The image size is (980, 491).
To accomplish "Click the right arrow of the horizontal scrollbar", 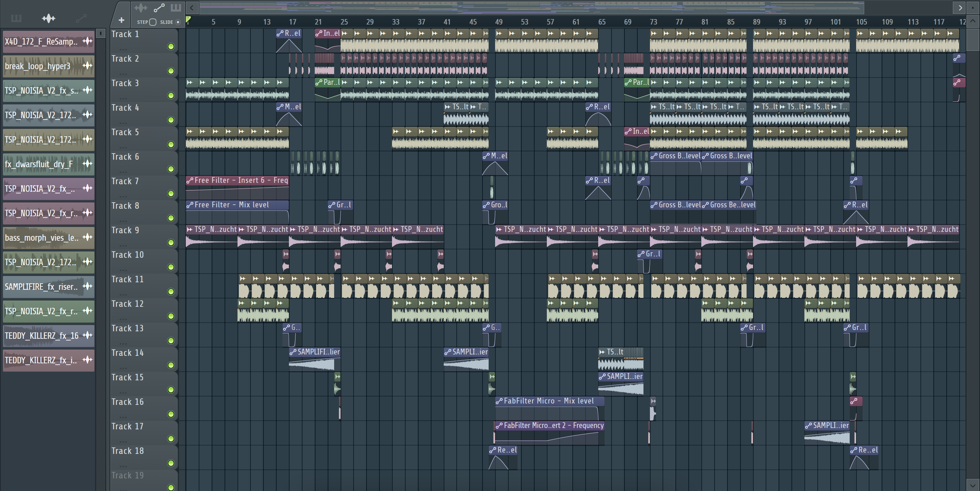I will point(960,7).
